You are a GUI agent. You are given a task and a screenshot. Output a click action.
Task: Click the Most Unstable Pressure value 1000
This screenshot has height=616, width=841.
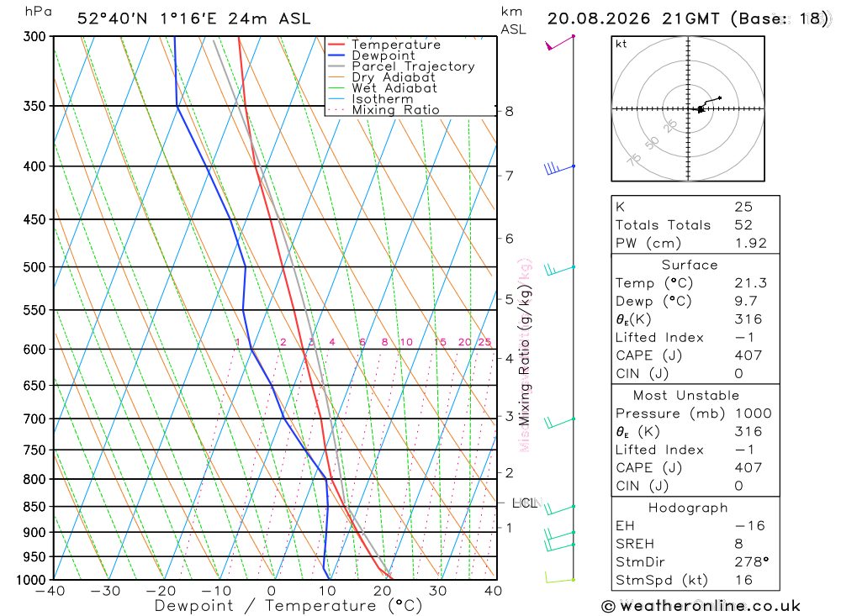[753, 413]
